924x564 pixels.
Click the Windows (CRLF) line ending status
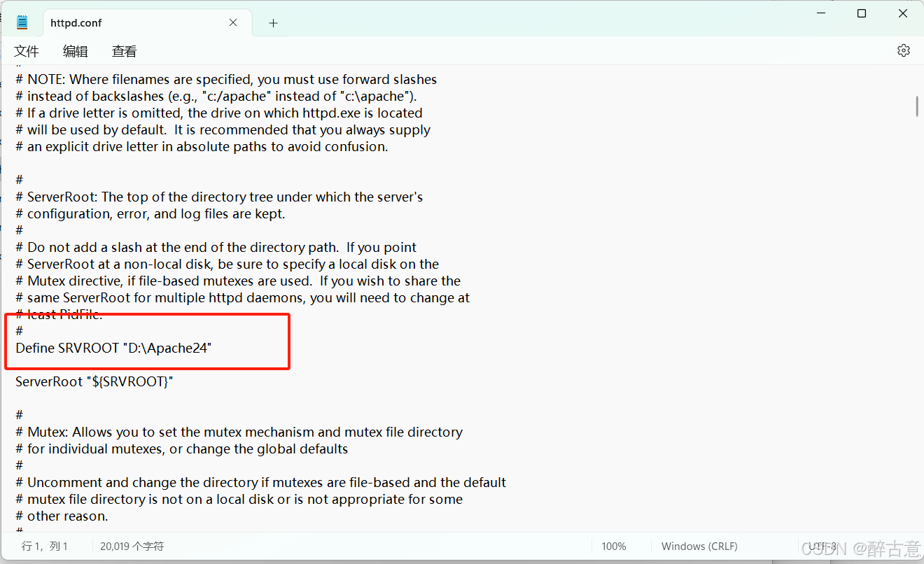click(x=699, y=546)
